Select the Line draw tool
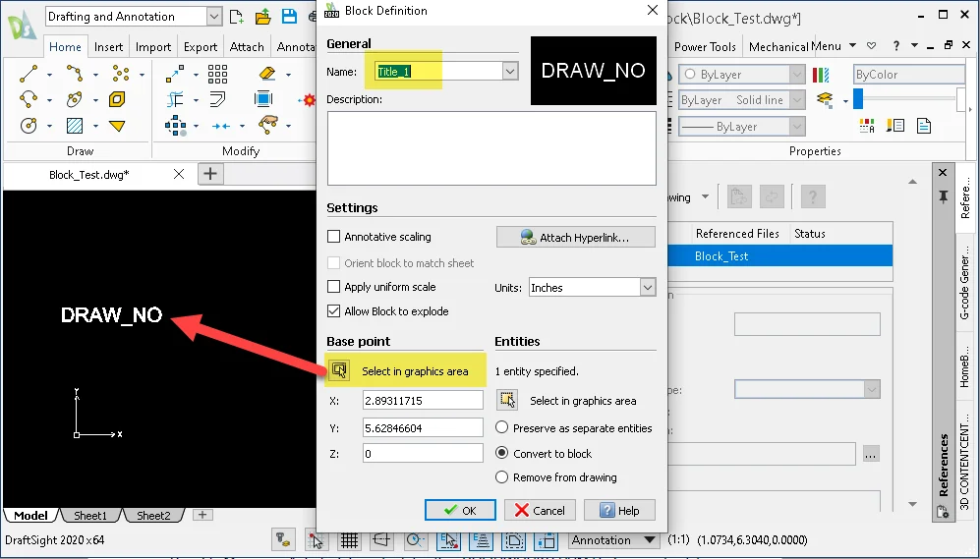The height and width of the screenshot is (559, 980). (29, 74)
